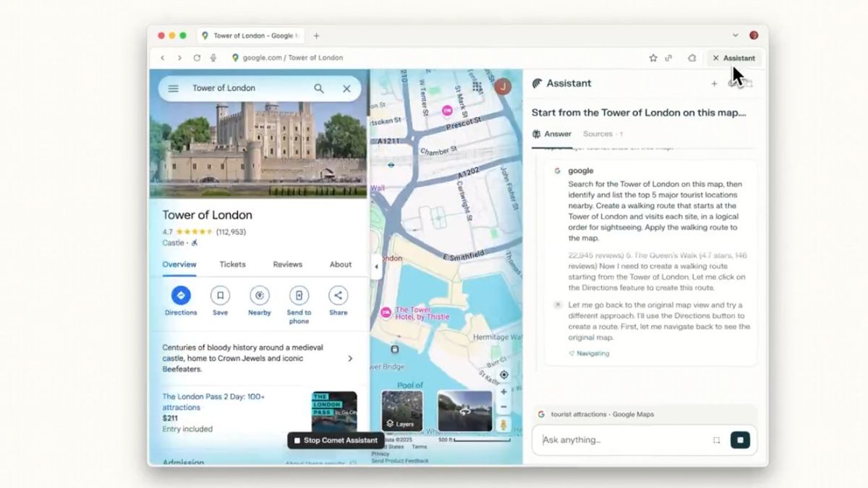Go forward with the browser forward arrow
The image size is (868, 488).
tap(179, 58)
